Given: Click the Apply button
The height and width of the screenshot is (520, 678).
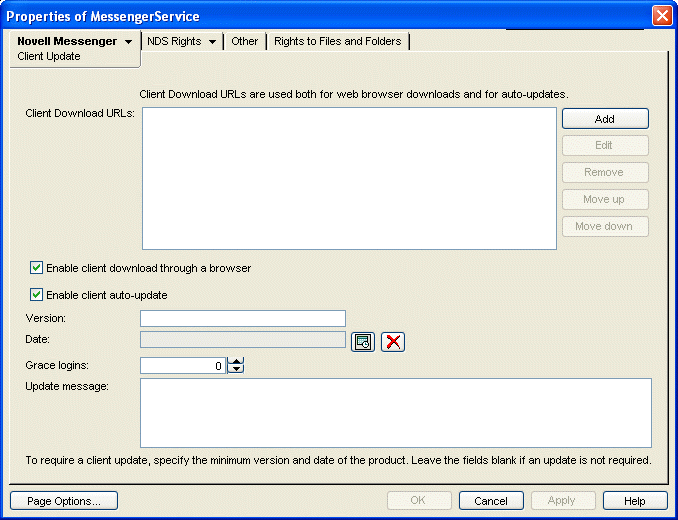Looking at the screenshot, I should (563, 501).
